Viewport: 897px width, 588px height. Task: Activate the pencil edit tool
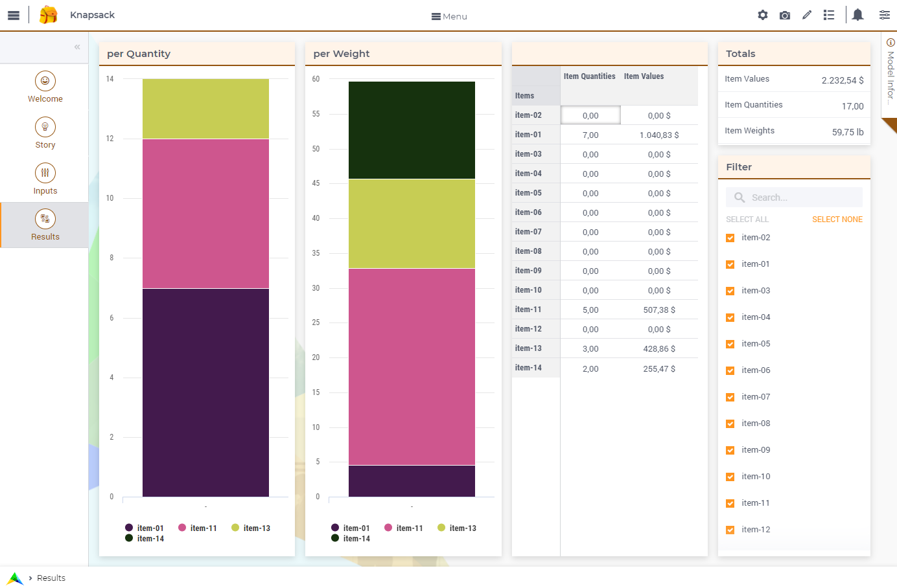coord(807,15)
